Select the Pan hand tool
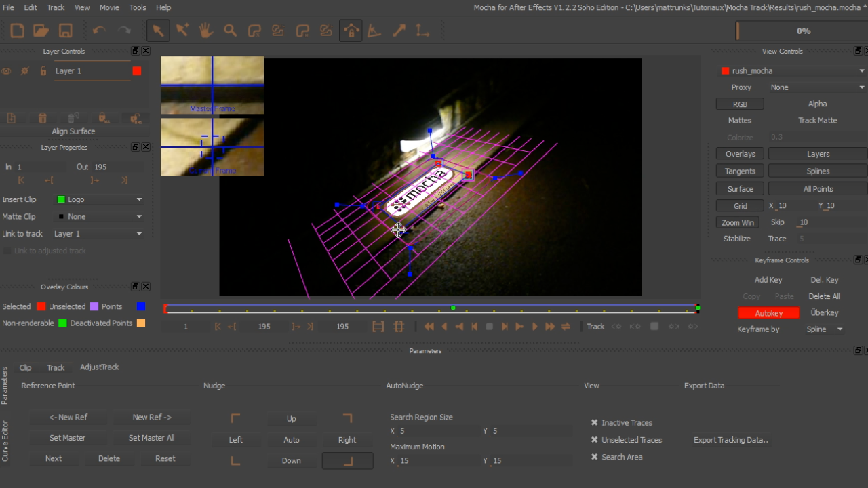Viewport: 868px width, 488px height. pos(205,30)
